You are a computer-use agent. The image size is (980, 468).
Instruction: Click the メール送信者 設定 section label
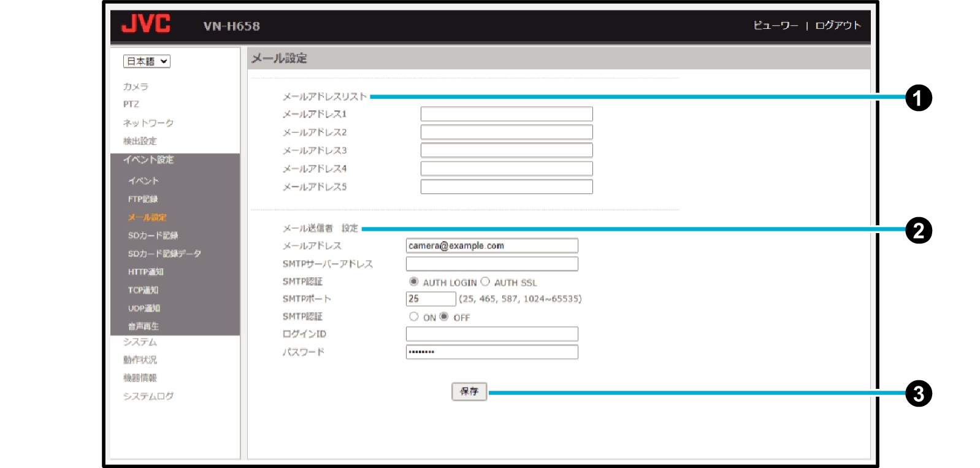click(320, 228)
